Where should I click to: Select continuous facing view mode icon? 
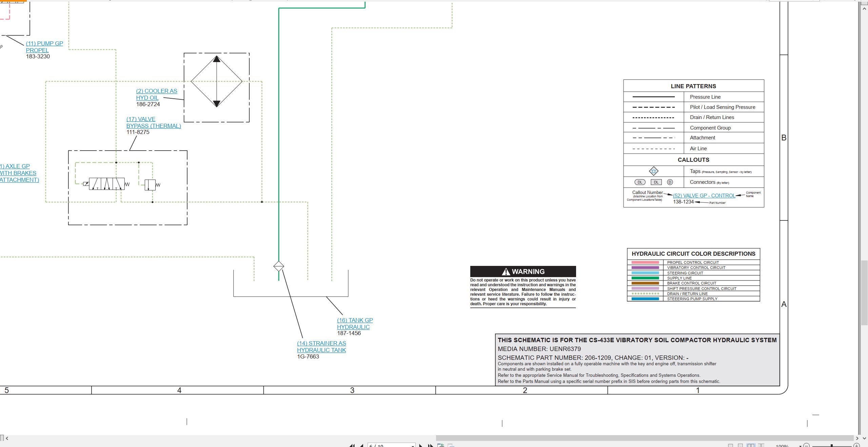[761, 446]
